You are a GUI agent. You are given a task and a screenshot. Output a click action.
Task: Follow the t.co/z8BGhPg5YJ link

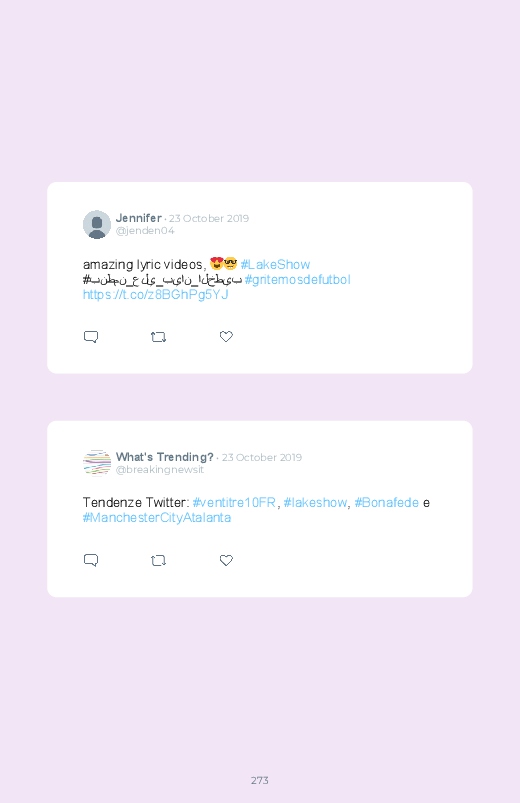coord(155,294)
